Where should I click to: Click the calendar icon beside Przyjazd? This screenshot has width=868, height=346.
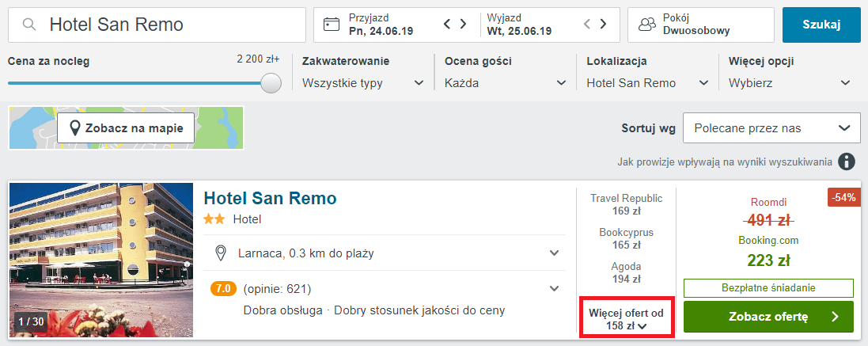pyautogui.click(x=331, y=25)
